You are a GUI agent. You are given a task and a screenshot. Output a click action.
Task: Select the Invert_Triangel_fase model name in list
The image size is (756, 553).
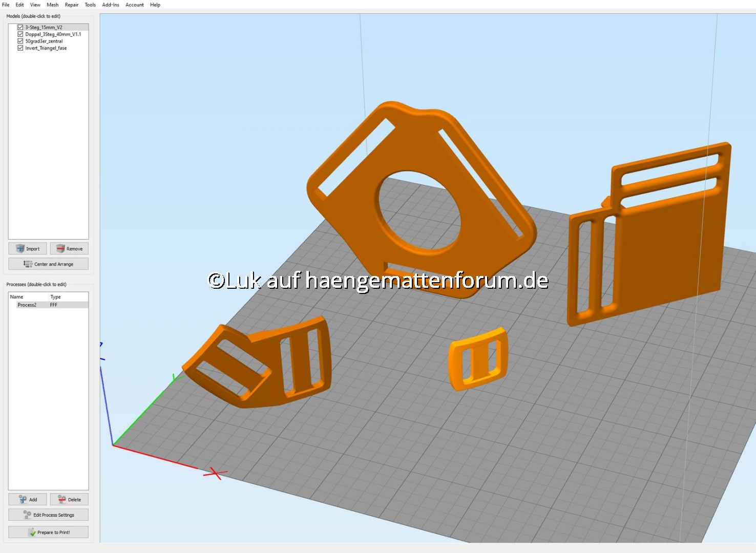coord(46,48)
